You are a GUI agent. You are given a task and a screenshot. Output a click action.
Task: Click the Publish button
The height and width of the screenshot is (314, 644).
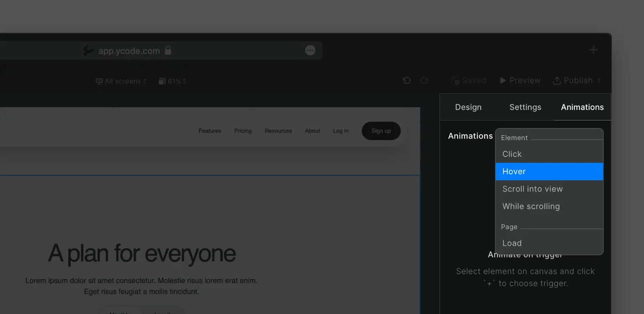click(573, 80)
